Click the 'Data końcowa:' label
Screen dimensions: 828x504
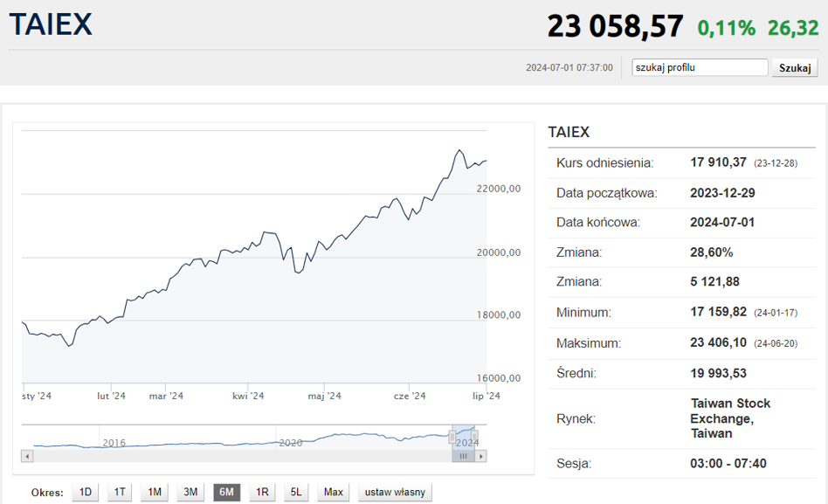coord(597,223)
